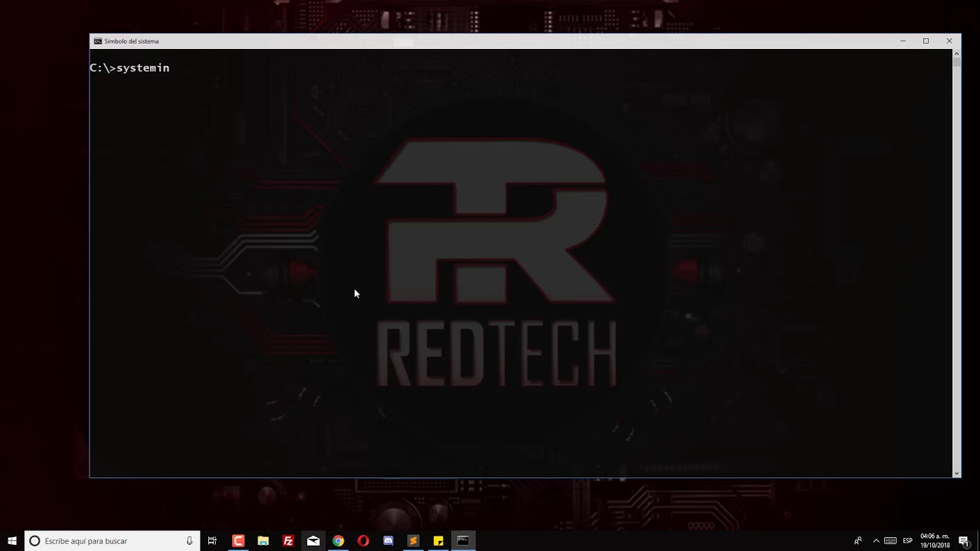Click the 'Símbolo del sistema' title text

(x=132, y=41)
